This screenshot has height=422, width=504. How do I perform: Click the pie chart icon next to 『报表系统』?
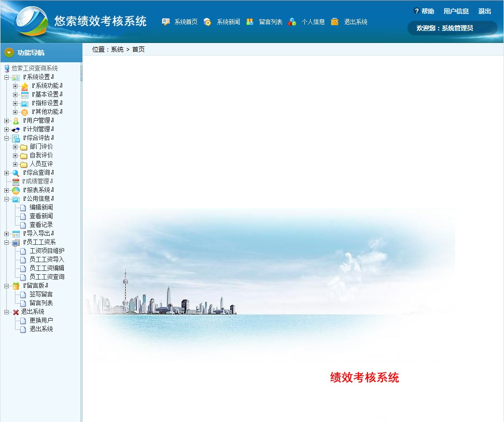click(x=16, y=190)
